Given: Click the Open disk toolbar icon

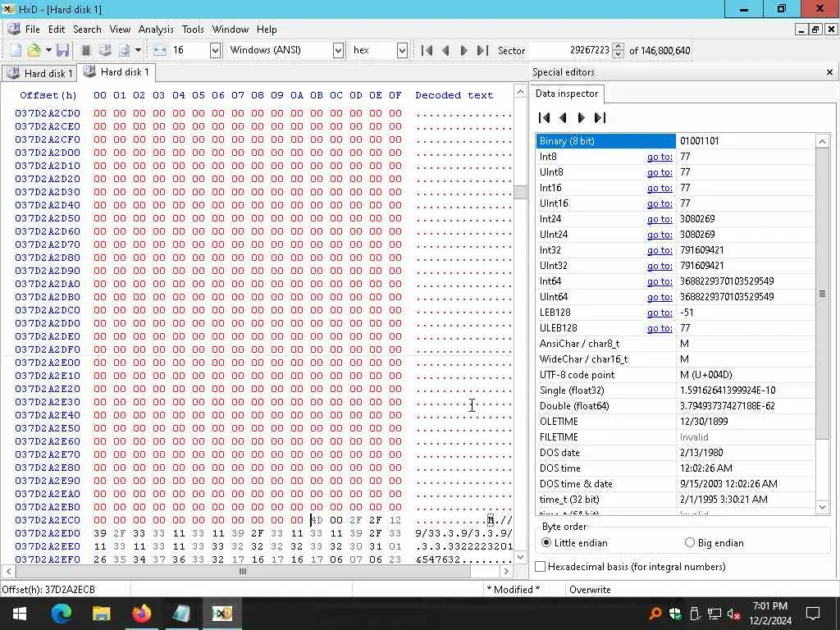Looking at the screenshot, I should (105, 50).
